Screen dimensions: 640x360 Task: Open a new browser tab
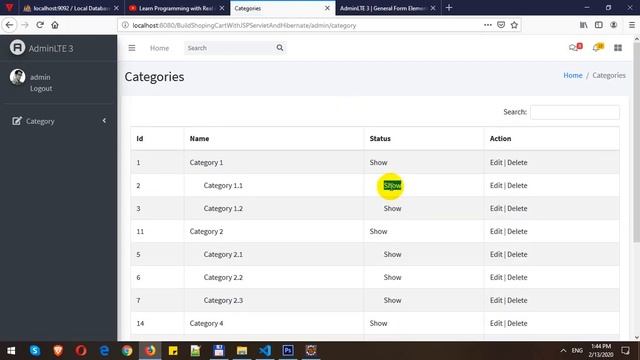(449, 8)
